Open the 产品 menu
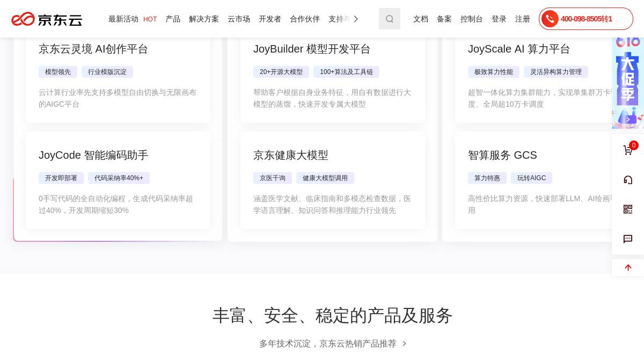The image size is (644, 362). (x=173, y=19)
